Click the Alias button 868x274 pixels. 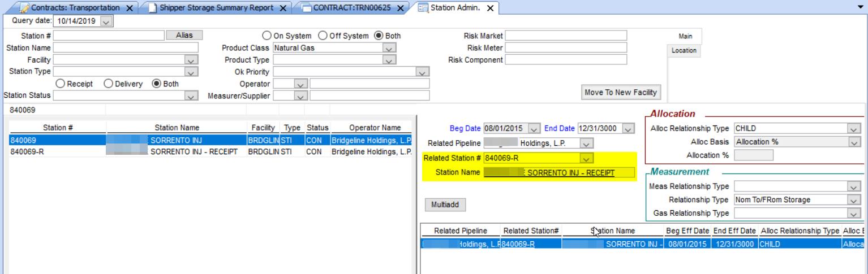184,36
